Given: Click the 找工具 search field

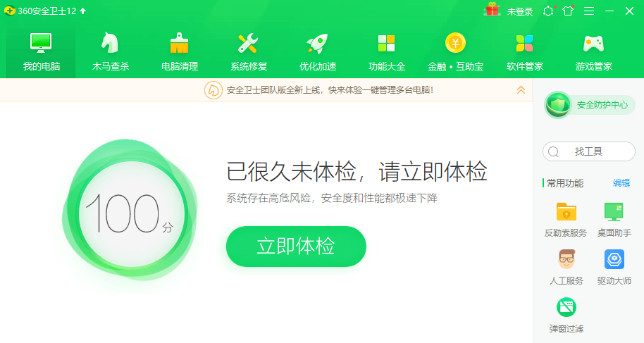Looking at the screenshot, I should pyautogui.click(x=588, y=151).
